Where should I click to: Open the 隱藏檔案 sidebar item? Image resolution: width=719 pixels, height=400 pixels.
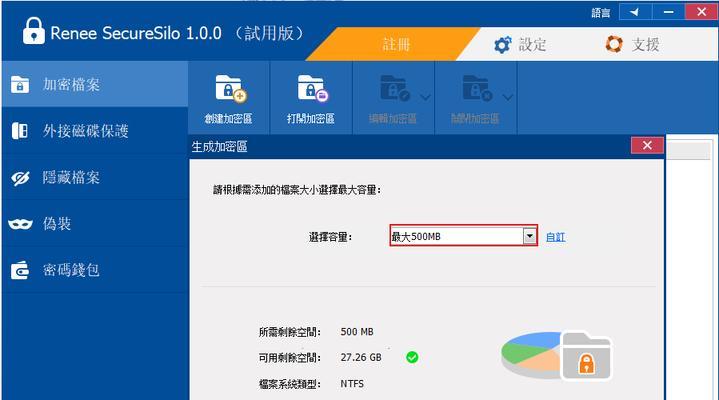(x=94, y=177)
